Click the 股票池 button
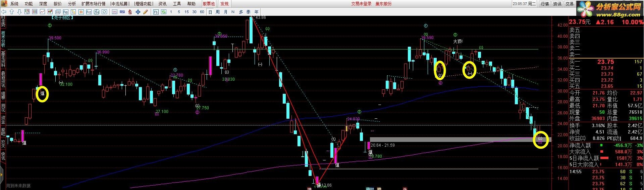 pos(209,4)
